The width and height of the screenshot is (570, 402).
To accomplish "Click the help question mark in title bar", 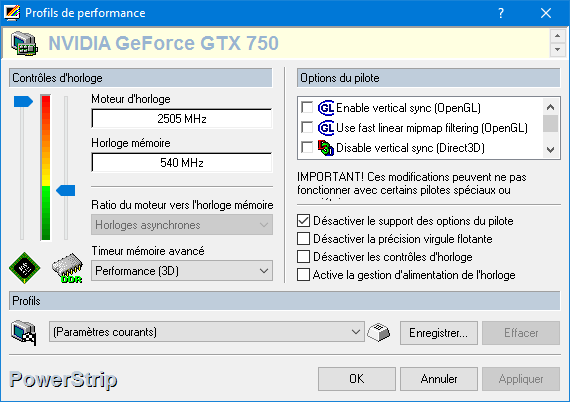I will tap(501, 13).
